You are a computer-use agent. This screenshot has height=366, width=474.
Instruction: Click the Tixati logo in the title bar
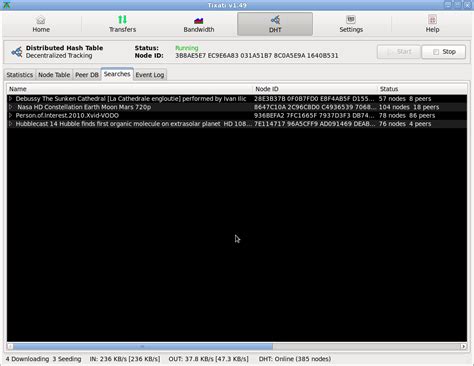(x=6, y=5)
